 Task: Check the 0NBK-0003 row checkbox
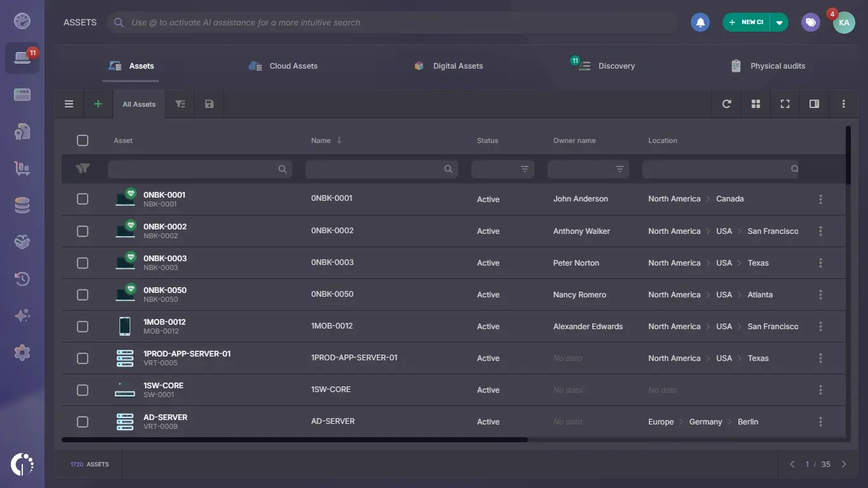pyautogui.click(x=83, y=262)
